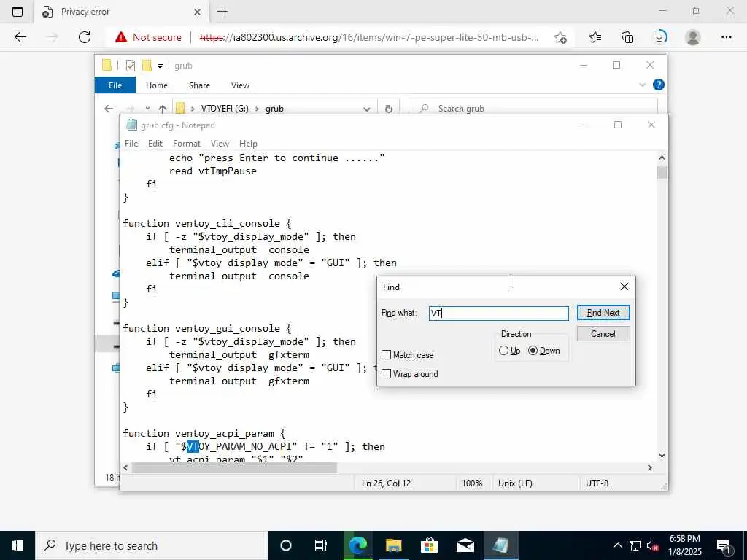Open Notepad Format menu

click(x=186, y=144)
